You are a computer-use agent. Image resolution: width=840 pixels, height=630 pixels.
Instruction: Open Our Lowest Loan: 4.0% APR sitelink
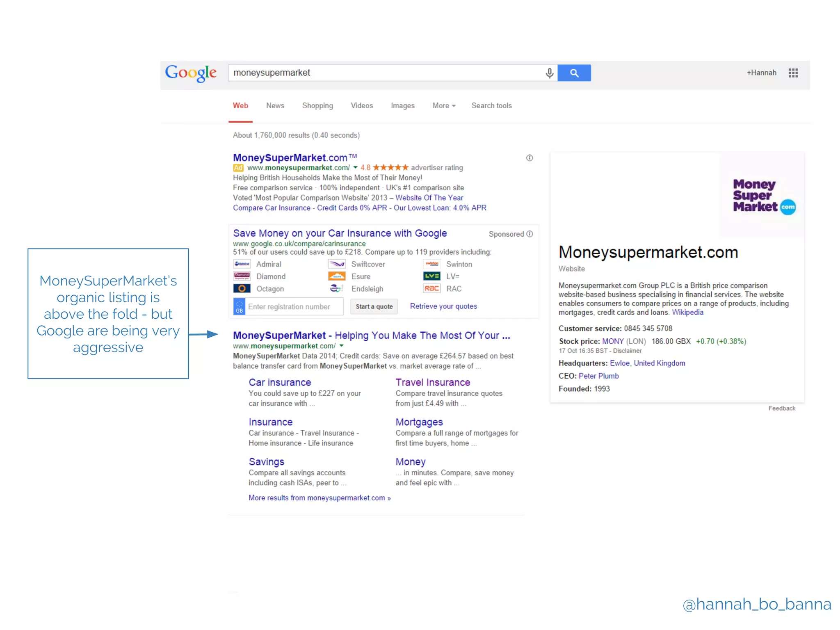coord(440,208)
